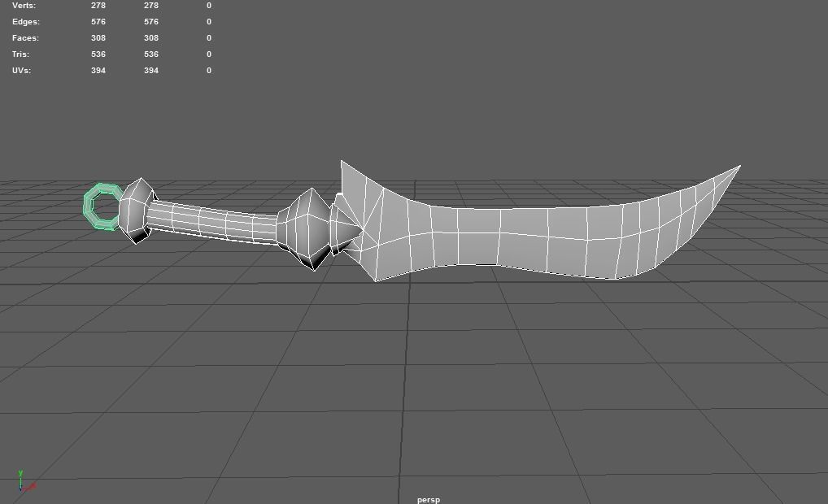Click the "persp" camera name label
The image size is (828, 504).
point(429,499)
